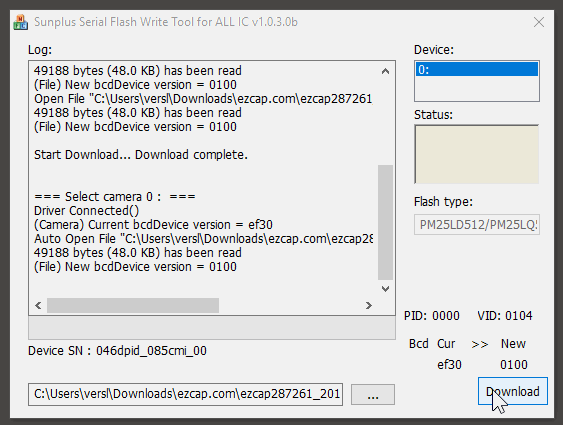Viewport: 563px width, 425px height.
Task: Click the vertical scrollbar track above thumb
Action: coord(385,122)
